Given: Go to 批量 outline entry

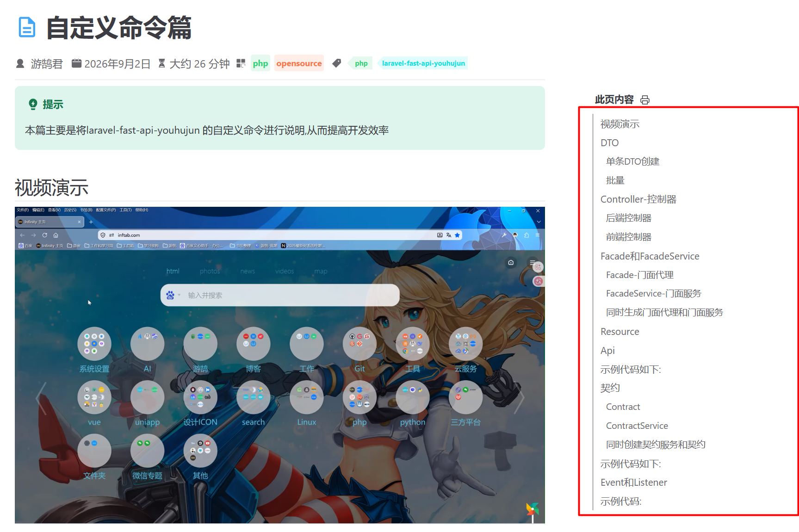Looking at the screenshot, I should pos(615,180).
